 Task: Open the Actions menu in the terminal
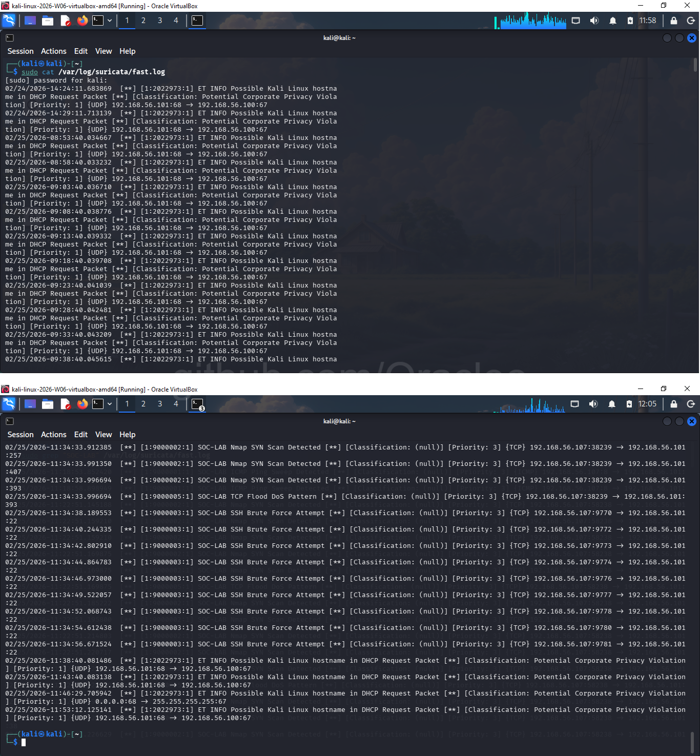pyautogui.click(x=53, y=51)
